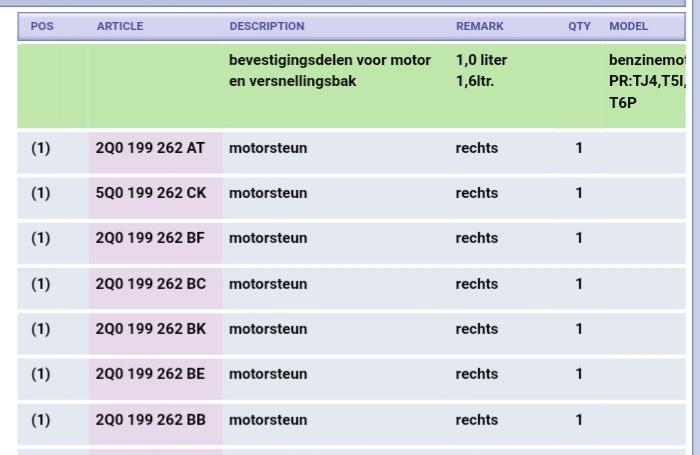Click motorsteun description for 2Q0 199 262 AT
Viewport: 700px width, 455px height.
pyautogui.click(x=268, y=148)
